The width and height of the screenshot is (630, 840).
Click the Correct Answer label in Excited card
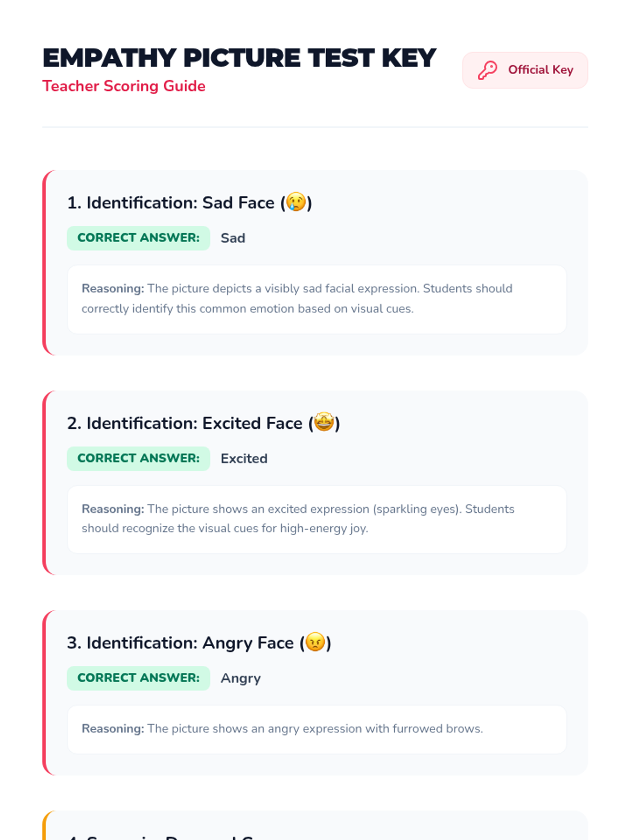pos(139,458)
